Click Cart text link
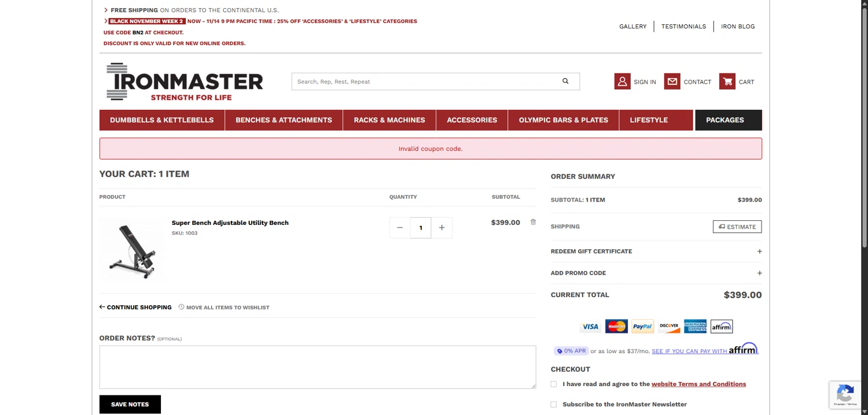This screenshot has height=415, width=868. [x=746, y=82]
